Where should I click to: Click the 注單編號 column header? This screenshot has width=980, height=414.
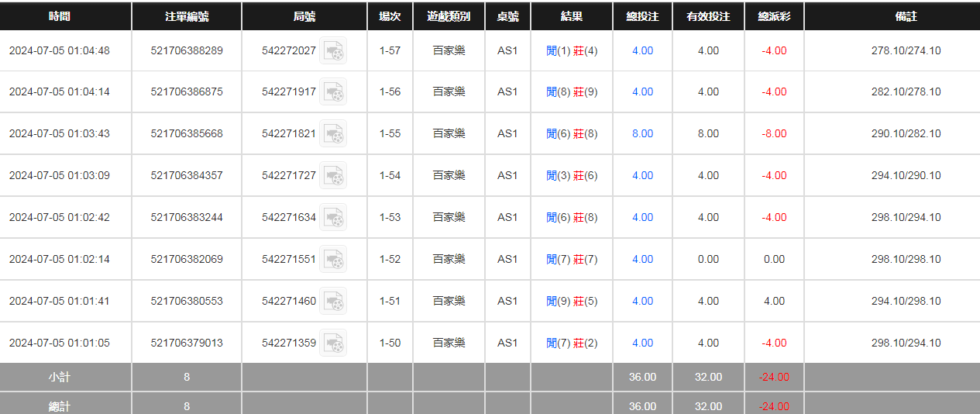pyautogui.click(x=187, y=16)
